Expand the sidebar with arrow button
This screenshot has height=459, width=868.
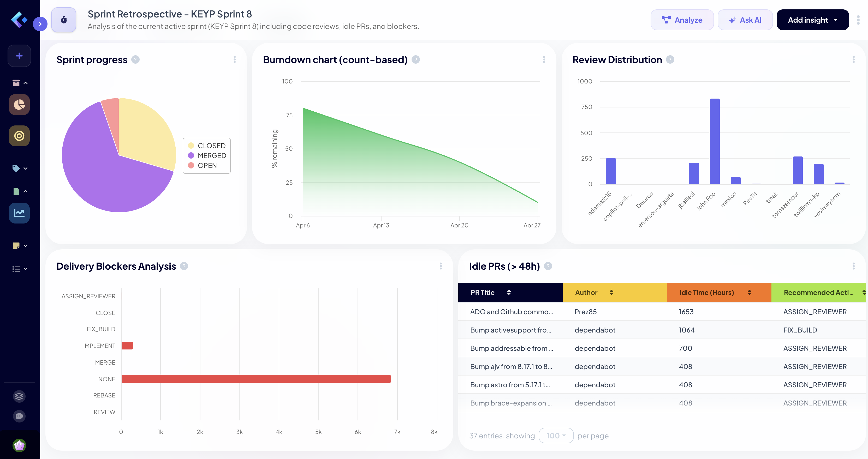pyautogui.click(x=40, y=24)
